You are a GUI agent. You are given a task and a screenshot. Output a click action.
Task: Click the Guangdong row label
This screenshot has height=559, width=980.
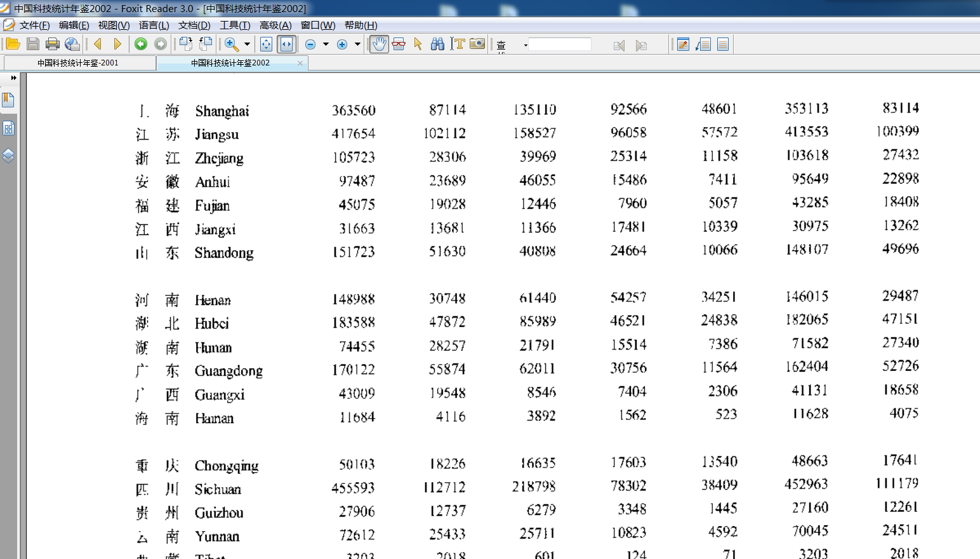click(228, 371)
